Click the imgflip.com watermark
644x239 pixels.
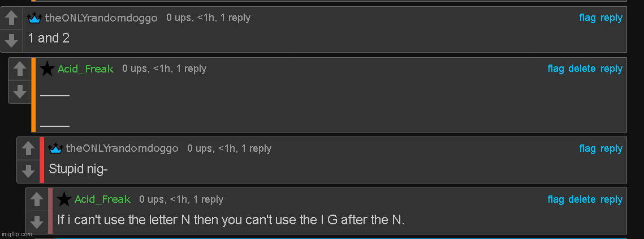pos(16,233)
